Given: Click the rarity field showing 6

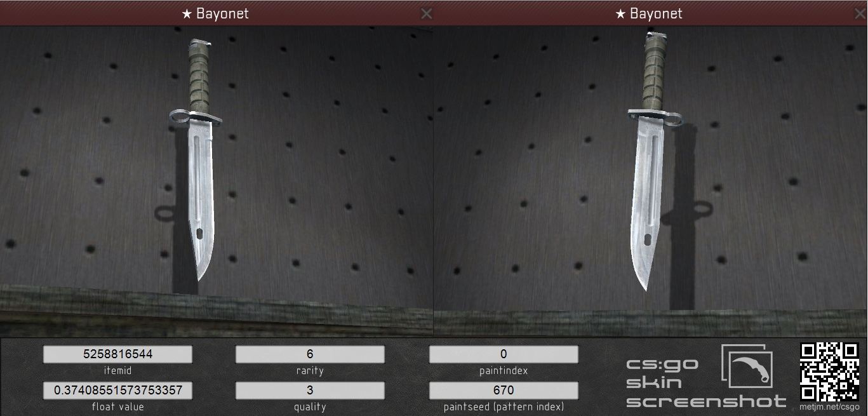Looking at the screenshot, I should [x=310, y=354].
